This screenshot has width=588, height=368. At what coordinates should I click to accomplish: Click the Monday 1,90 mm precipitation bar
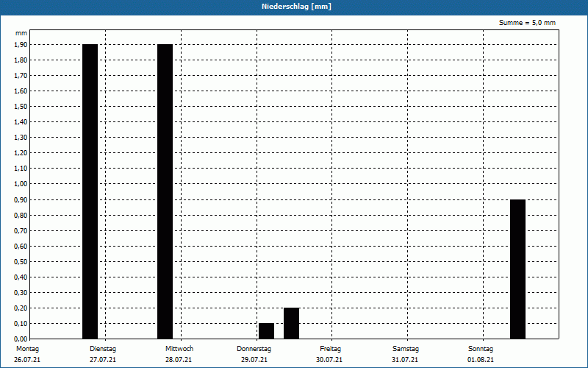click(90, 191)
